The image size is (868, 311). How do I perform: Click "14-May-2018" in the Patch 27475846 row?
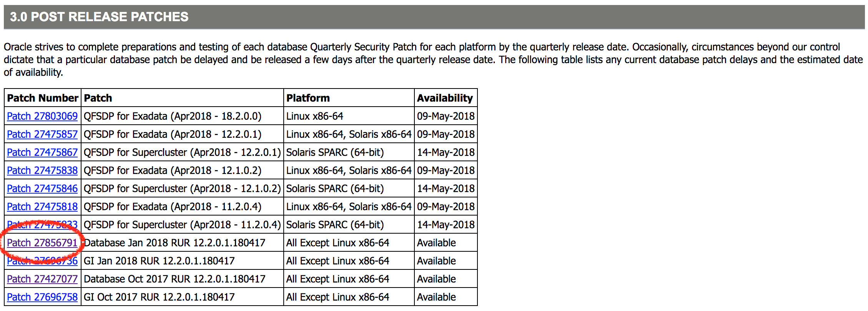click(x=446, y=189)
